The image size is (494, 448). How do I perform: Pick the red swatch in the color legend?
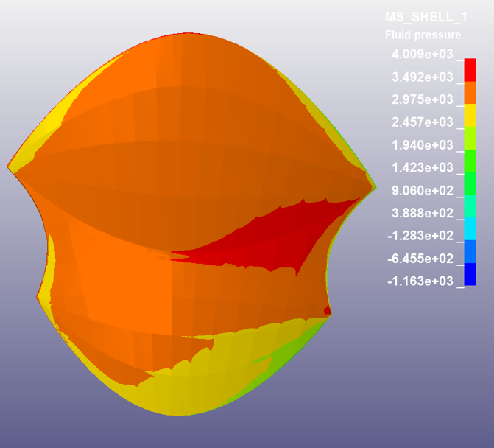[470, 70]
